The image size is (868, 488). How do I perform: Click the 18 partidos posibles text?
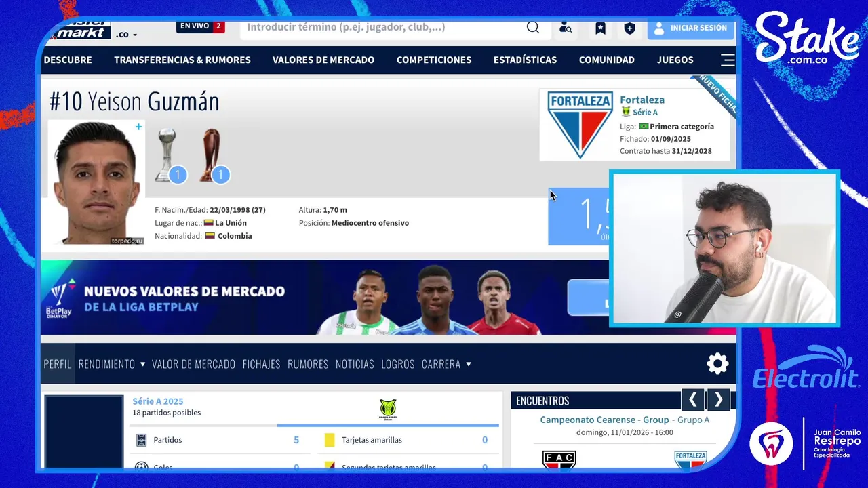pyautogui.click(x=167, y=413)
